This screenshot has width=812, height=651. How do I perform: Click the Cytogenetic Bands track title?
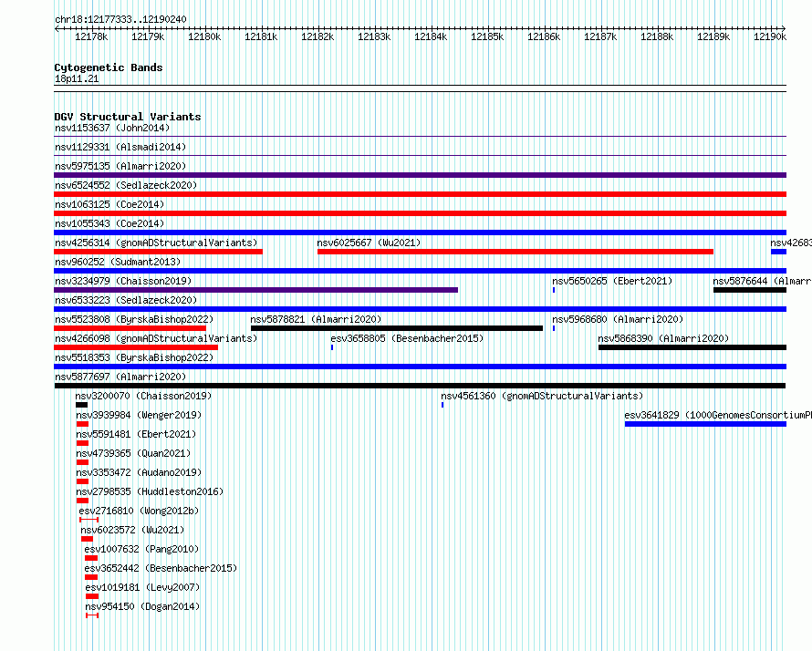[x=109, y=67]
